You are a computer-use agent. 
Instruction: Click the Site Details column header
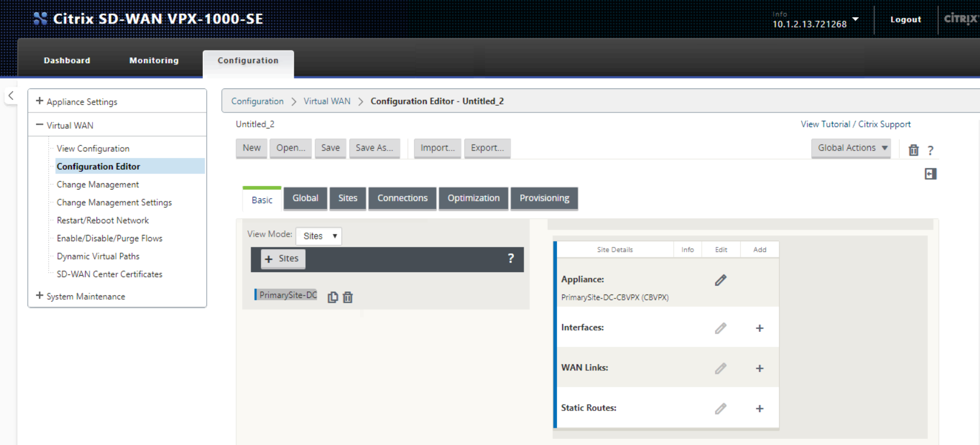tap(615, 250)
